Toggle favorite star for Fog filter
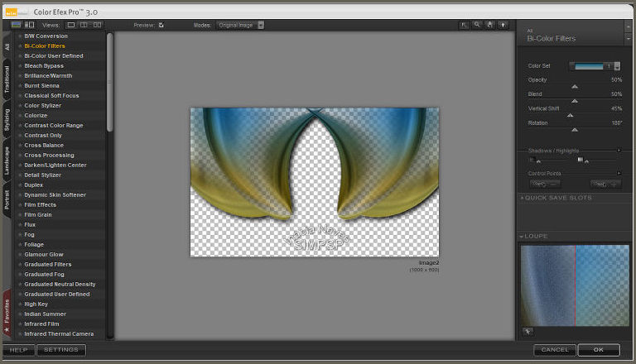Image resolution: width=636 pixels, height=364 pixels. pyautogui.click(x=20, y=234)
